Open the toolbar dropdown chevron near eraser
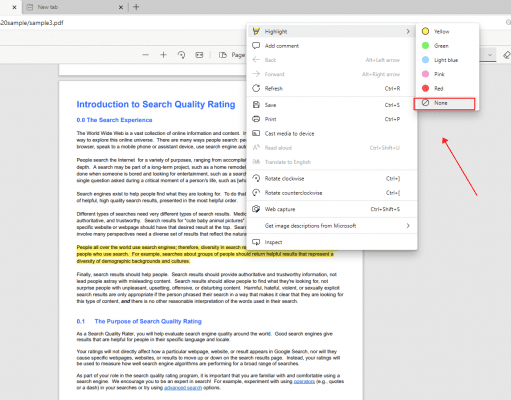511x400 pixels. (x=490, y=55)
